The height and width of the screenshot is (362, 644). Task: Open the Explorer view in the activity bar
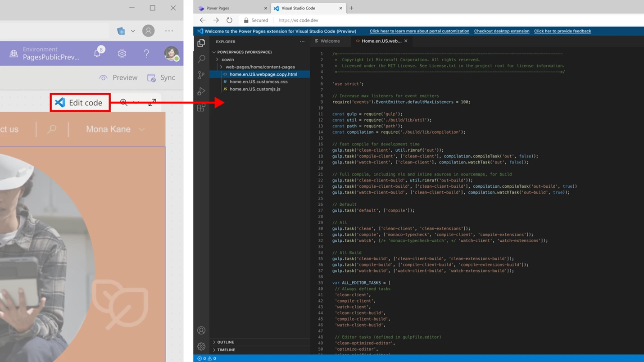pyautogui.click(x=201, y=42)
